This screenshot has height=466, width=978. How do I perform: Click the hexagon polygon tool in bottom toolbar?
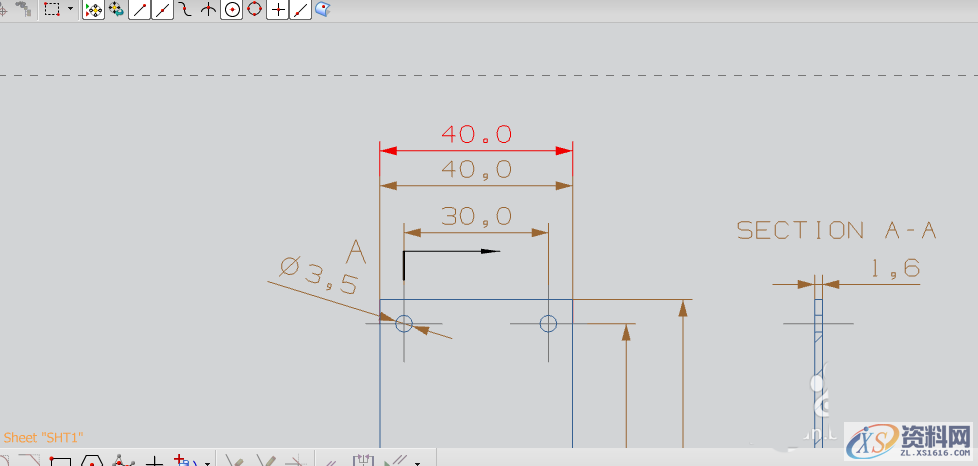(x=92, y=461)
